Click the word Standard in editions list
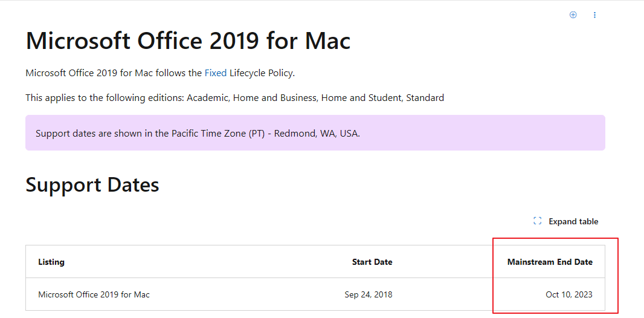The width and height of the screenshot is (644, 318). [425, 98]
